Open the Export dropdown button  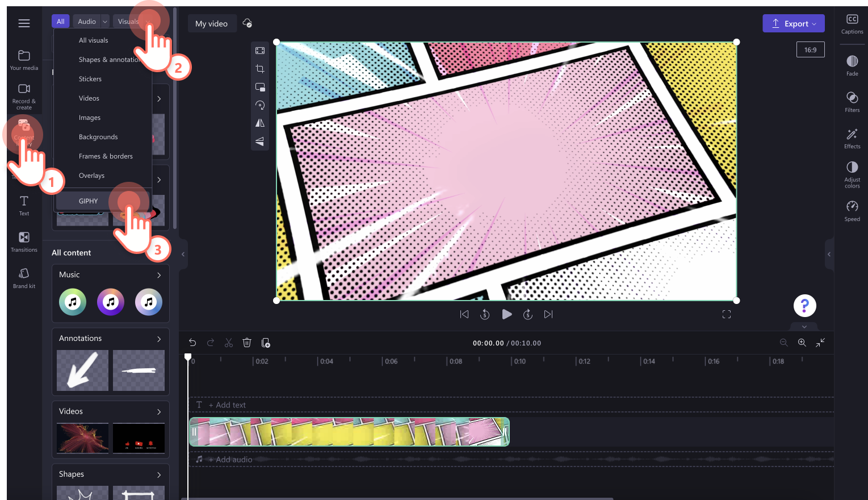[x=794, y=23]
